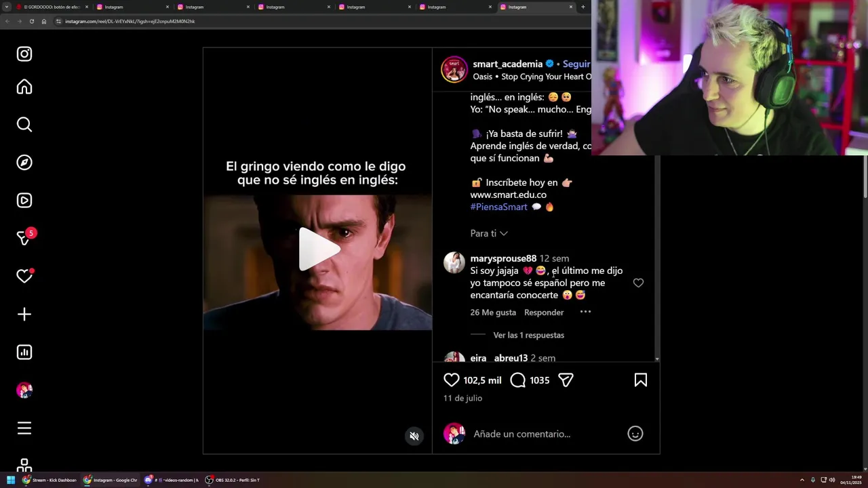Open smart_academia profile picture

coord(454,69)
